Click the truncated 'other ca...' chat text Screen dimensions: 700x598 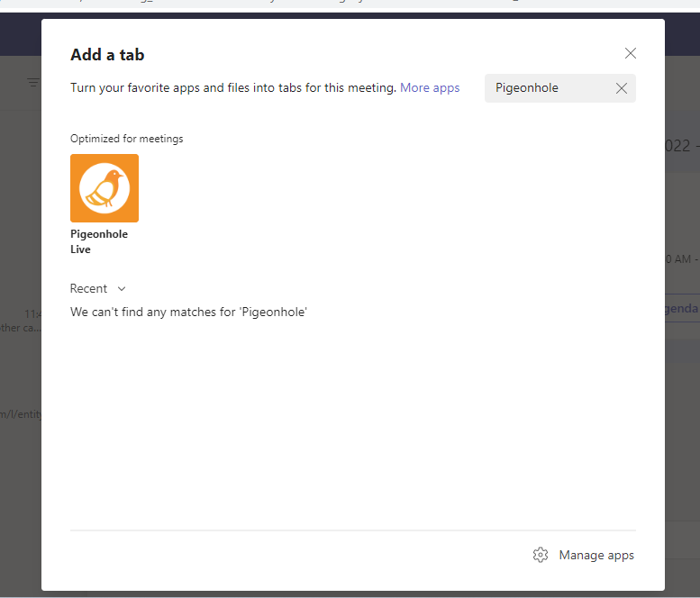coord(21,328)
